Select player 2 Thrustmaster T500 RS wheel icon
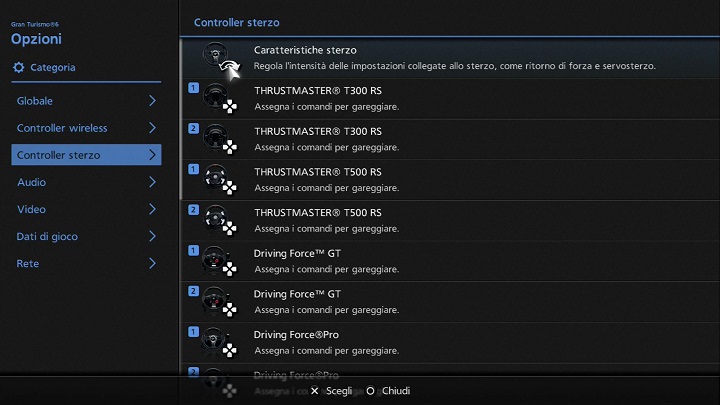720x405 pixels. coord(214,220)
